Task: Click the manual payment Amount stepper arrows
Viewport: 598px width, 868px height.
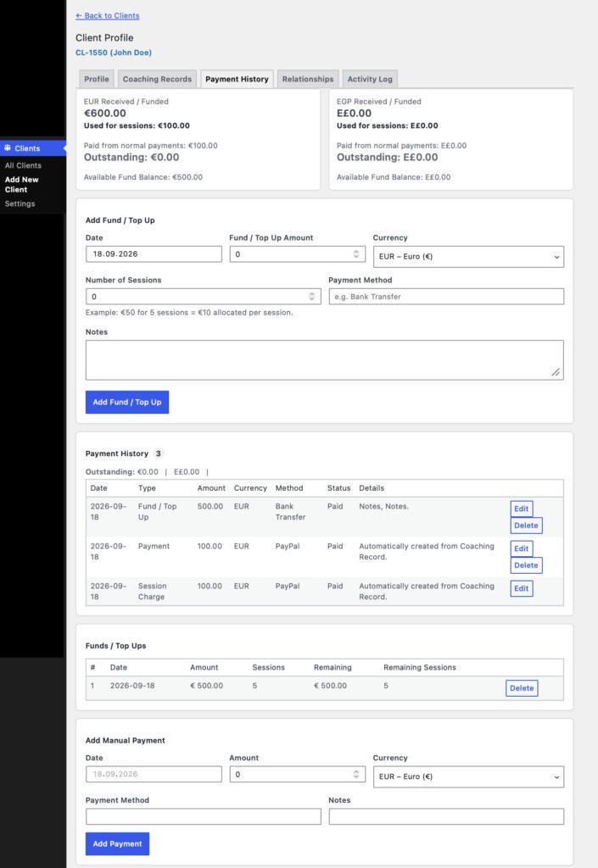Action: pyautogui.click(x=356, y=774)
